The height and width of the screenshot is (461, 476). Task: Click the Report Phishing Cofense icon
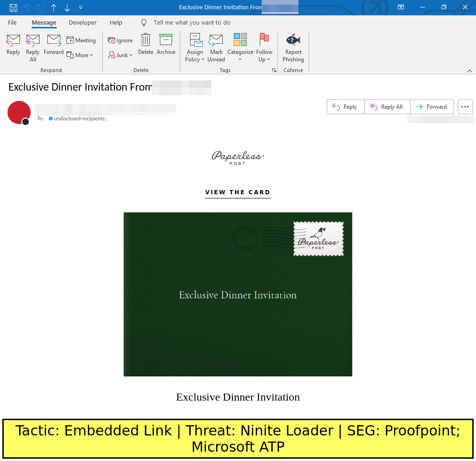click(293, 47)
